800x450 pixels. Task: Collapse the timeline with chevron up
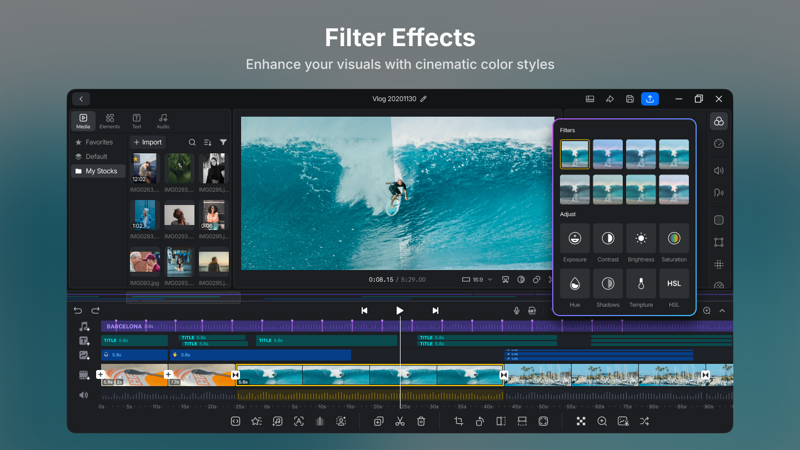(722, 311)
